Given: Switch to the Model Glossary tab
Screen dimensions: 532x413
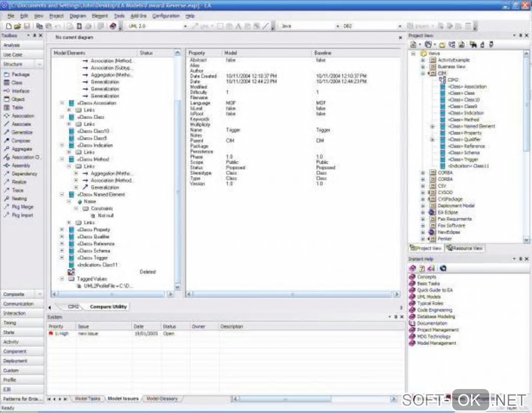Looking at the screenshot, I should (x=162, y=399).
